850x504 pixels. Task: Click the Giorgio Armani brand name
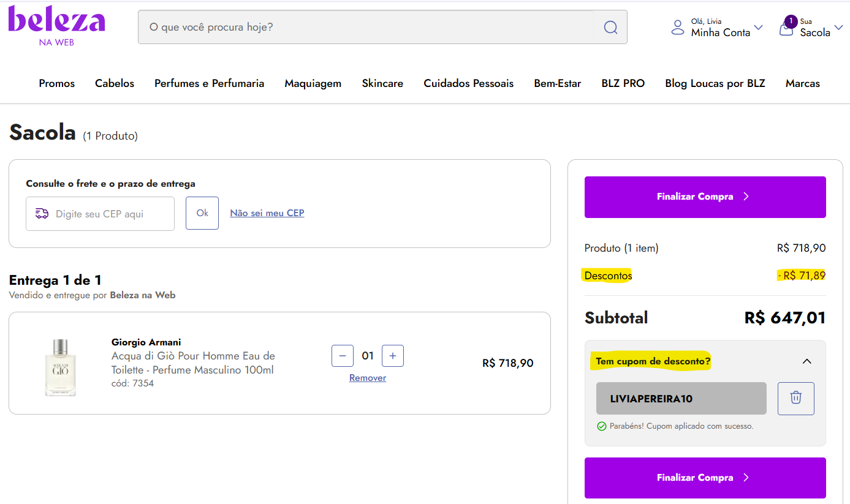click(146, 342)
